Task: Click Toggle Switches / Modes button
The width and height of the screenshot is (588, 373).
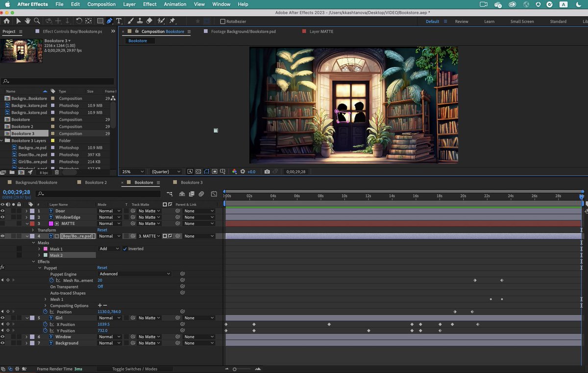Action: 135,369
